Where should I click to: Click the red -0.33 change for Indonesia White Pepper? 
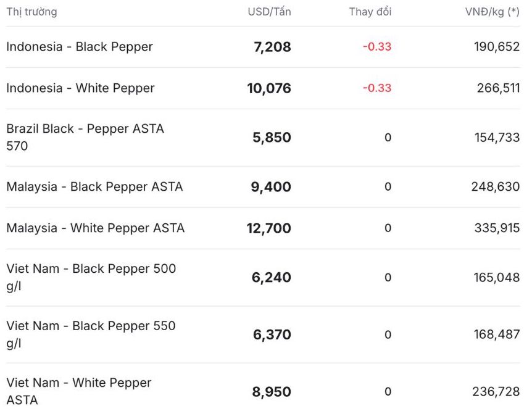[377, 88]
